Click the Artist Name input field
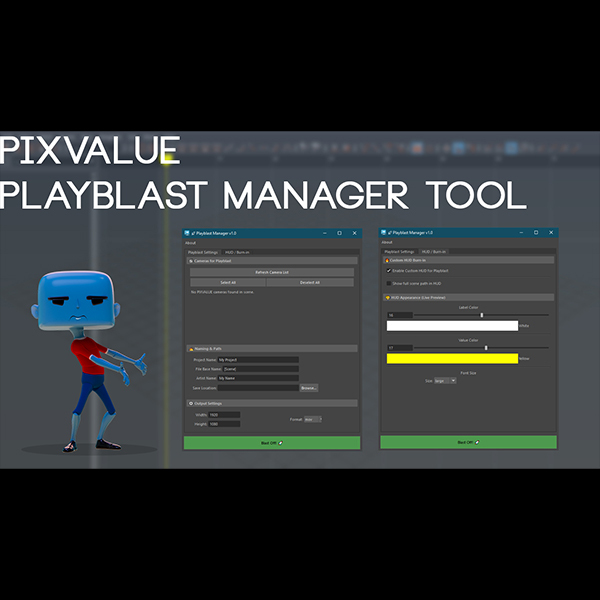 pyautogui.click(x=258, y=378)
